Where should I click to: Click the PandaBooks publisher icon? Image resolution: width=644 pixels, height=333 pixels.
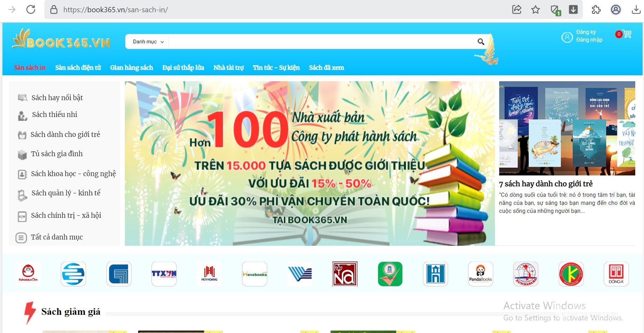click(x=480, y=274)
